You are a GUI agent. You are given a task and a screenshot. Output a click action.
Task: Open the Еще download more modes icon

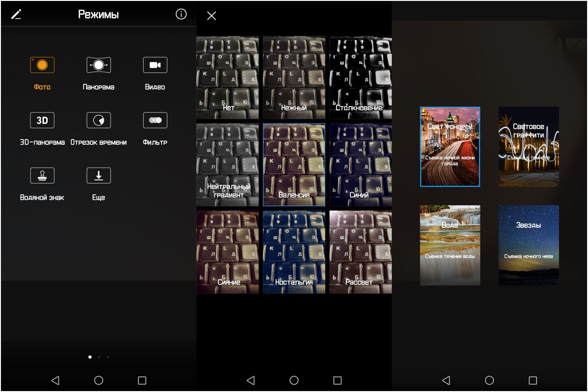click(x=98, y=176)
